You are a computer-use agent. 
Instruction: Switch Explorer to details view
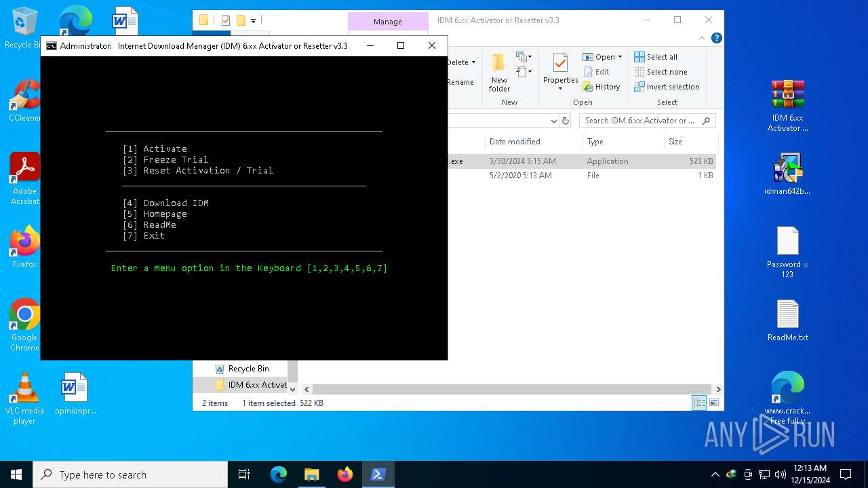tap(699, 403)
